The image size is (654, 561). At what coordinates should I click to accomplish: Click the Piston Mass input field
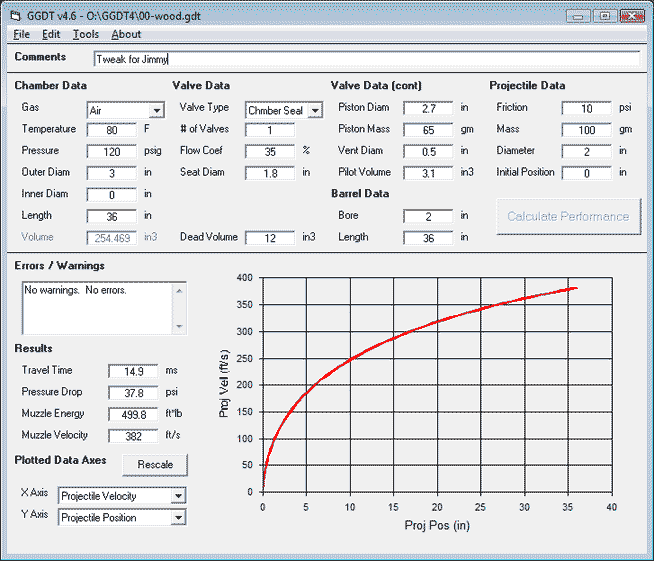click(x=427, y=130)
